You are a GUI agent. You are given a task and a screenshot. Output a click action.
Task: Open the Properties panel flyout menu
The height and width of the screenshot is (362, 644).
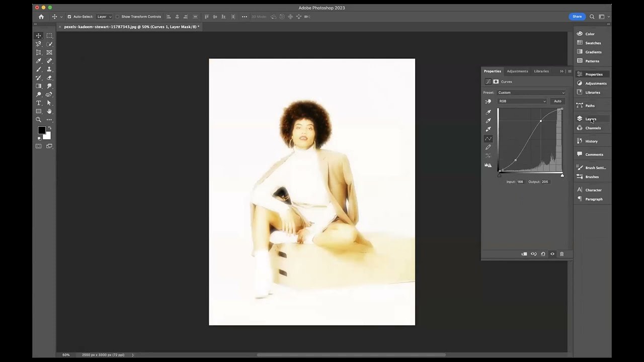pos(570,71)
